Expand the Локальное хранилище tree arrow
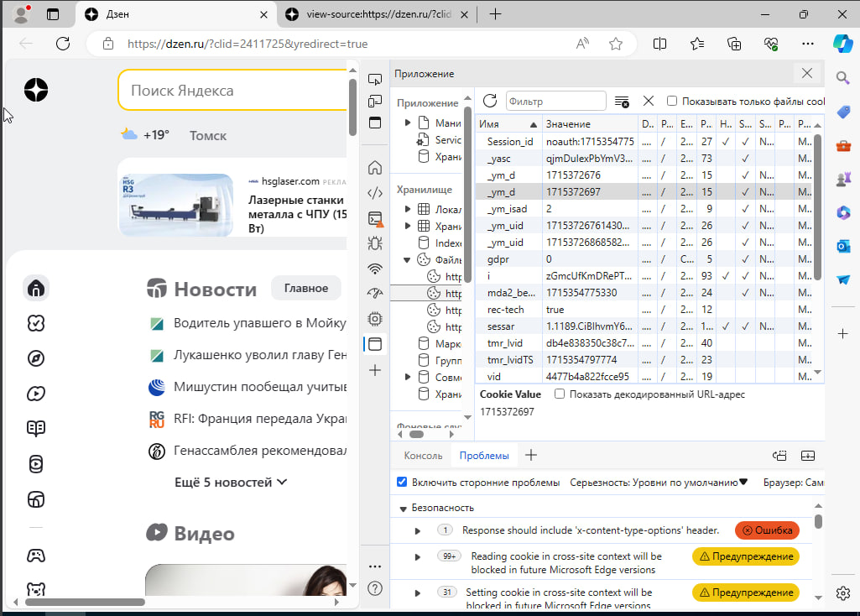Screen dimensions: 860x616 click(408, 209)
